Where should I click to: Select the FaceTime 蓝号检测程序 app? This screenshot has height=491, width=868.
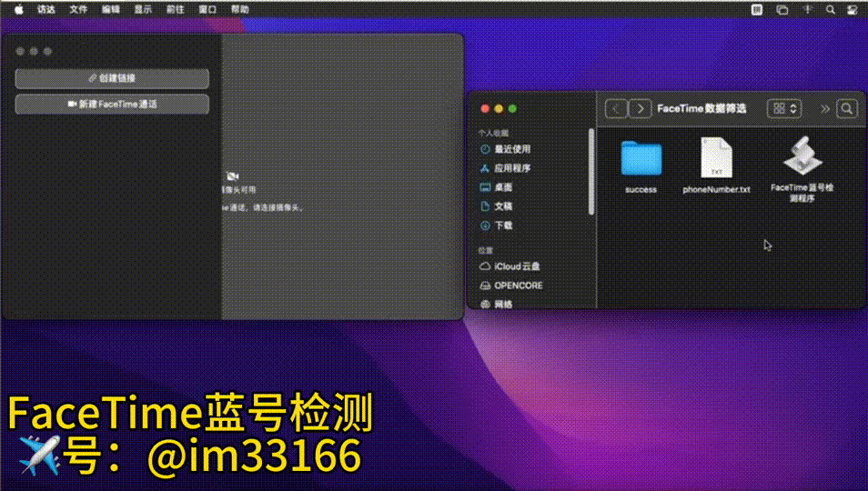tap(802, 169)
